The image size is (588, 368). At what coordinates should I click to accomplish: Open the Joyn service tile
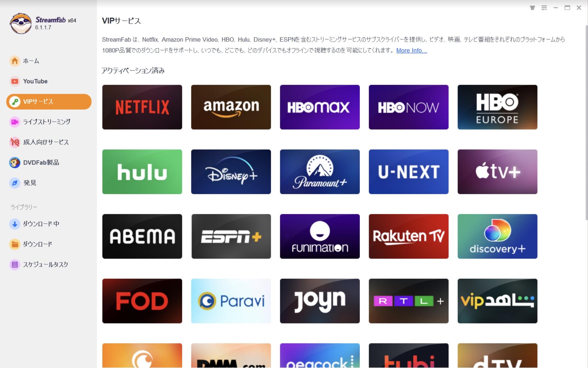[320, 301]
